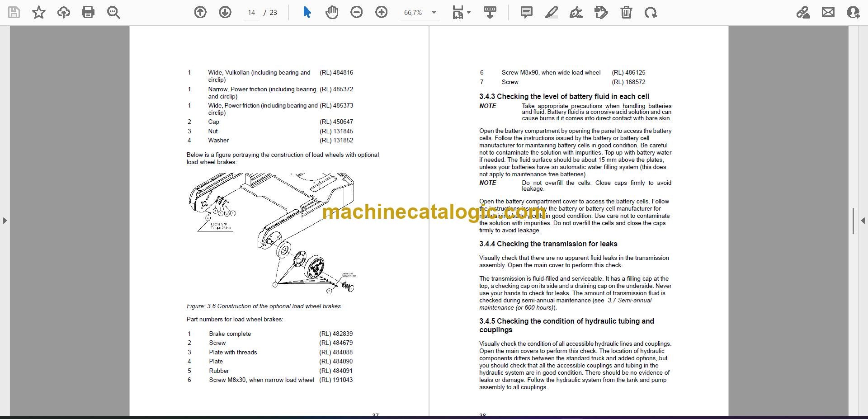Click the scrolling mode keyboard icon
The width and height of the screenshot is (868, 419).
490,12
